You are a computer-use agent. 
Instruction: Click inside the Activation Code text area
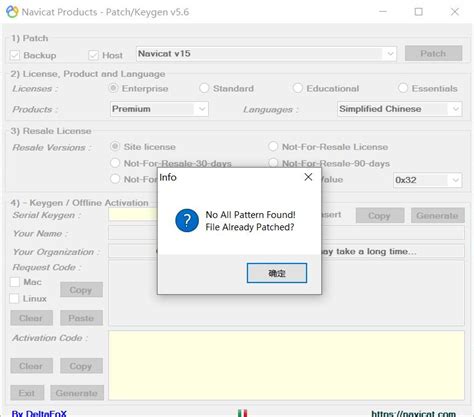coord(286,365)
